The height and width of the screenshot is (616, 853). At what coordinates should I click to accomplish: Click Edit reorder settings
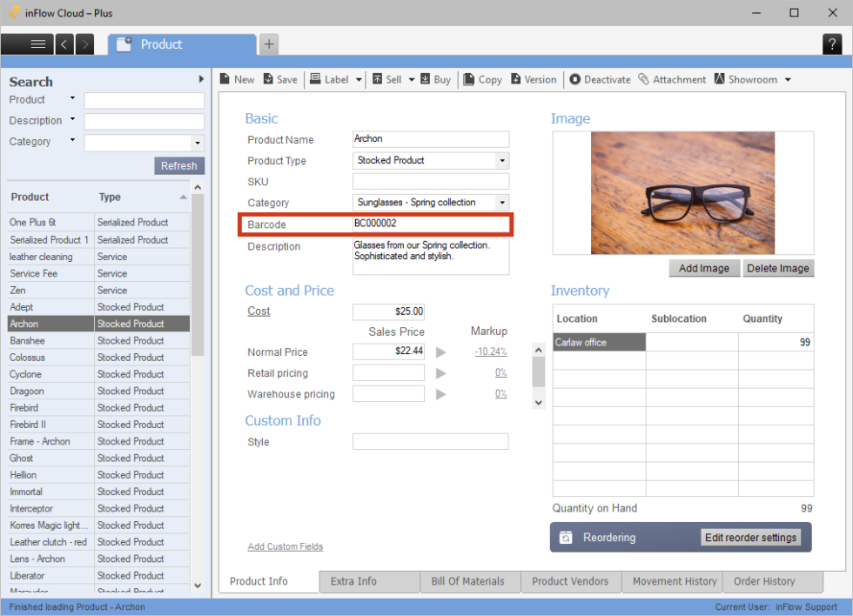pyautogui.click(x=752, y=537)
